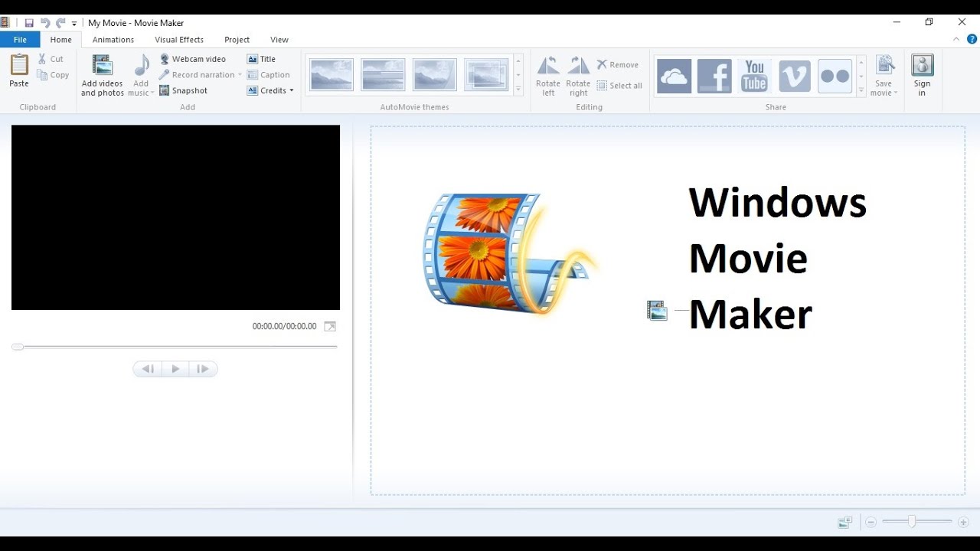Share movie to Facebook
The height and width of the screenshot is (551, 980).
pyautogui.click(x=714, y=76)
